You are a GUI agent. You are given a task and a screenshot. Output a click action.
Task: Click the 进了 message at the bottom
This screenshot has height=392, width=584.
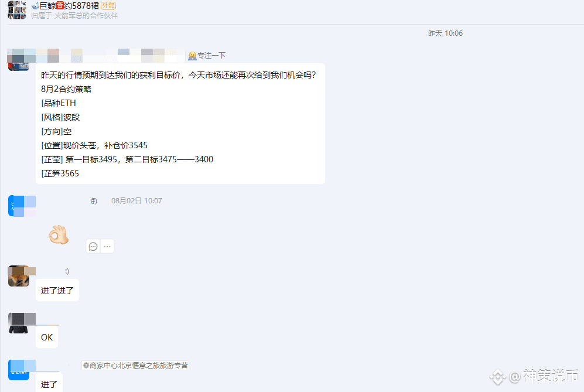click(x=49, y=384)
